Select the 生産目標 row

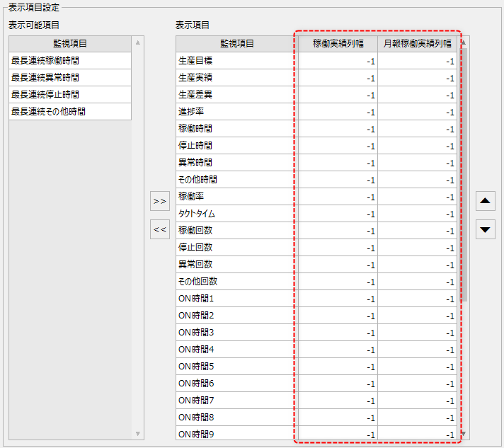(316, 60)
